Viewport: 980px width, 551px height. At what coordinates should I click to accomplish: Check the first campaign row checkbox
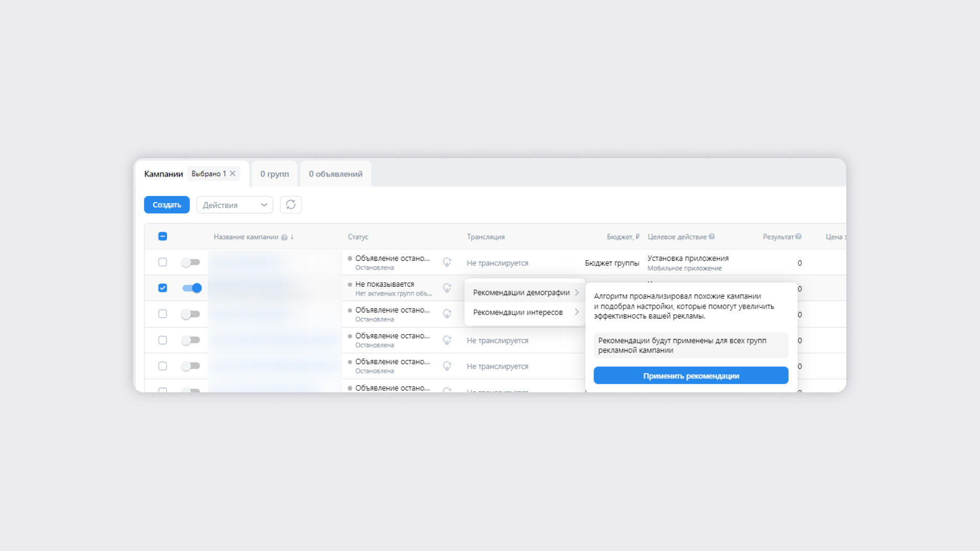tap(163, 262)
